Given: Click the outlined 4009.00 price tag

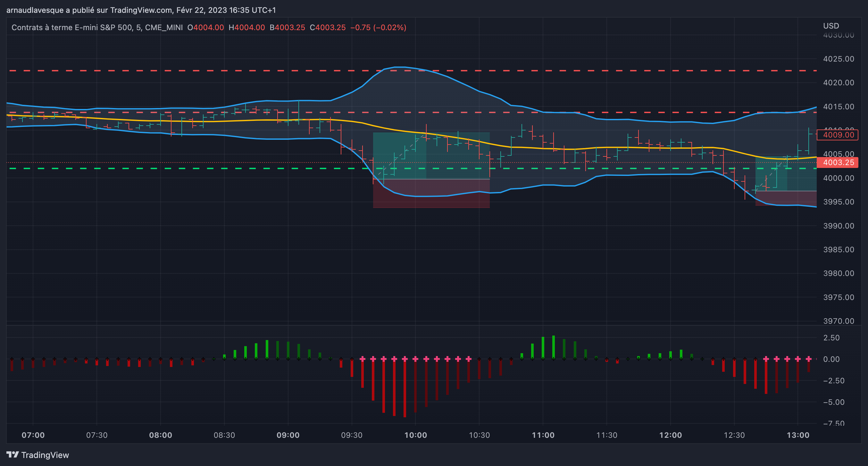Looking at the screenshot, I should (x=838, y=135).
